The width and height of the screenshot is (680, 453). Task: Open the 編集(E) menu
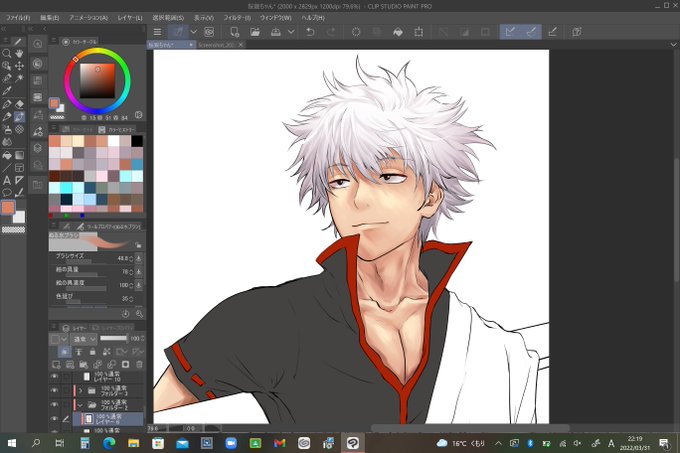point(49,18)
